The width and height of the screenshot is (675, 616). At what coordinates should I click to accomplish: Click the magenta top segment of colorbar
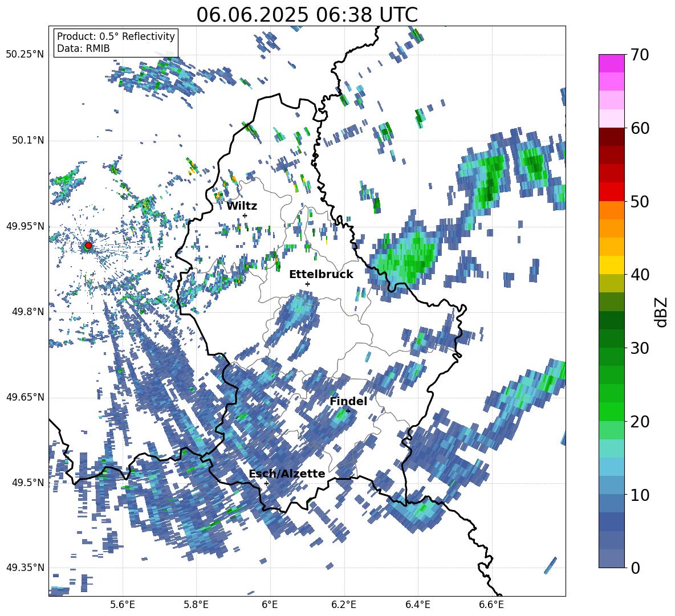[x=611, y=63]
